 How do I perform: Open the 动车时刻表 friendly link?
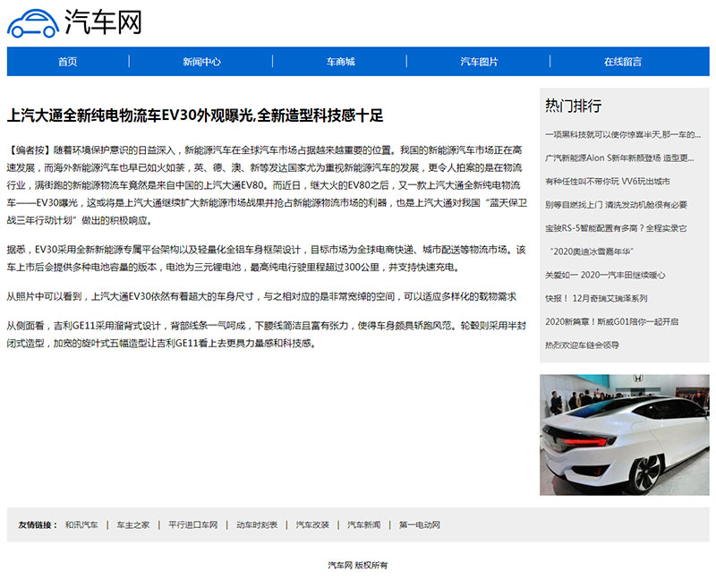(x=257, y=524)
